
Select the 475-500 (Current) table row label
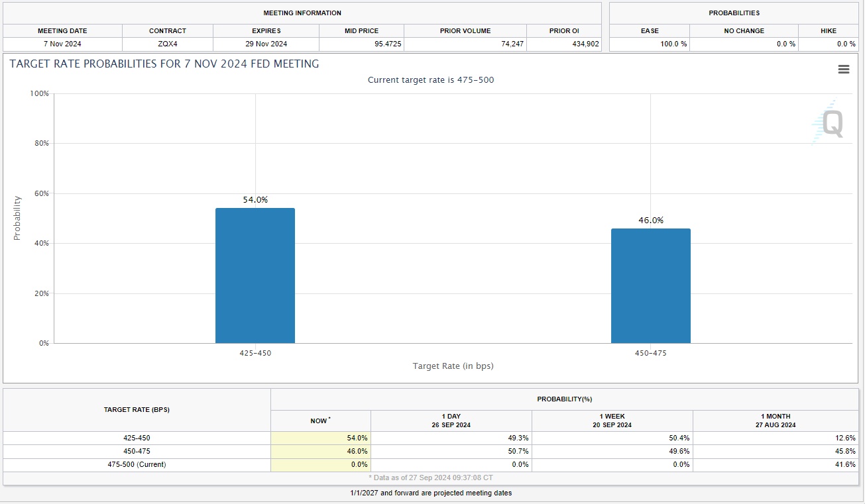click(x=137, y=464)
